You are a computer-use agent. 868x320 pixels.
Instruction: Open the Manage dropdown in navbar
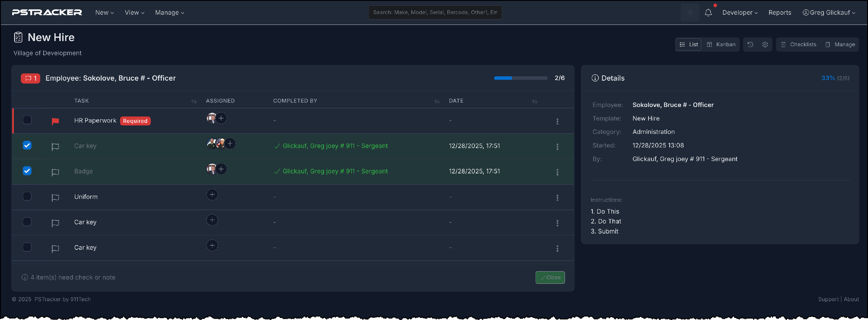[170, 13]
